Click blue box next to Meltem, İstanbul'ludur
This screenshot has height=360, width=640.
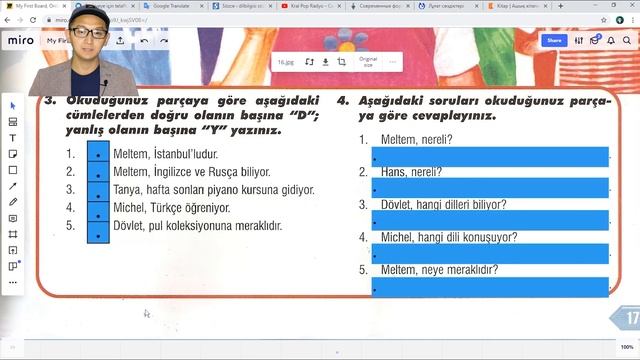[98, 151]
